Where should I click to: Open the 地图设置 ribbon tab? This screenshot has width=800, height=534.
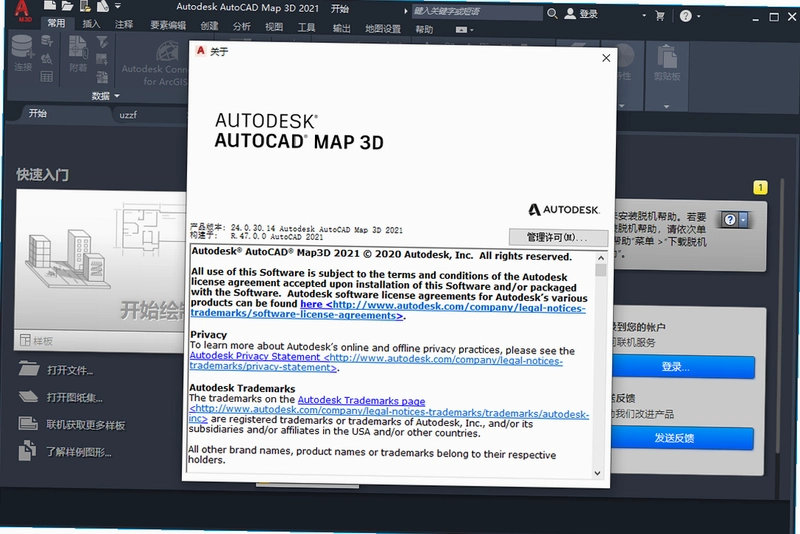pyautogui.click(x=383, y=29)
